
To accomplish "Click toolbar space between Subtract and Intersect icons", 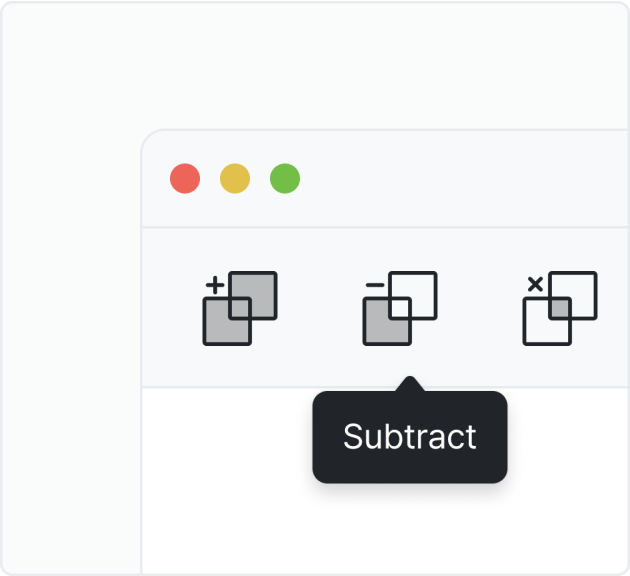I will [x=480, y=308].
